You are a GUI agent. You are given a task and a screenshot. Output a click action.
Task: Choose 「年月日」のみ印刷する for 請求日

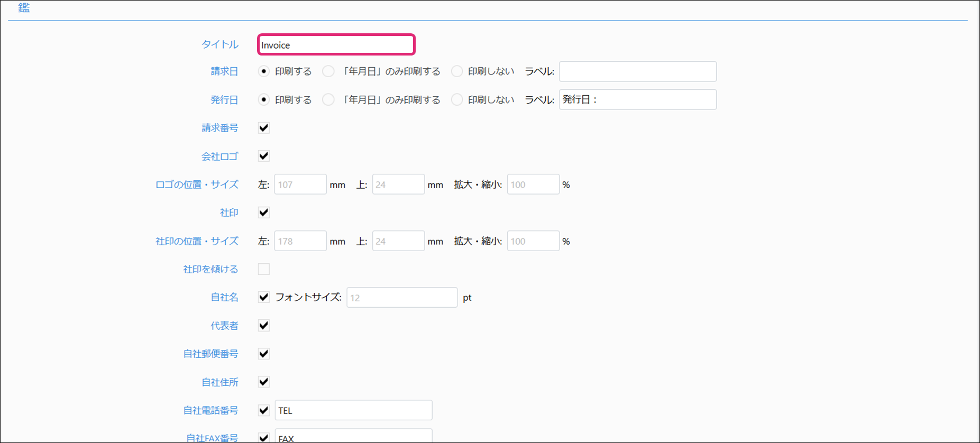point(328,71)
